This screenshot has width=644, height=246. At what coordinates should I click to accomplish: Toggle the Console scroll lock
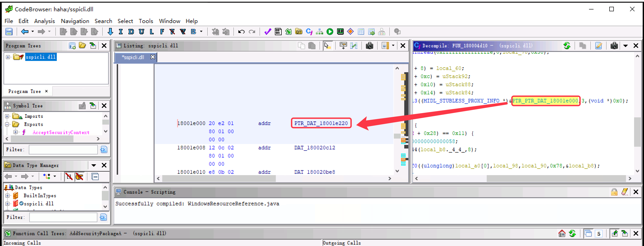click(x=614, y=192)
